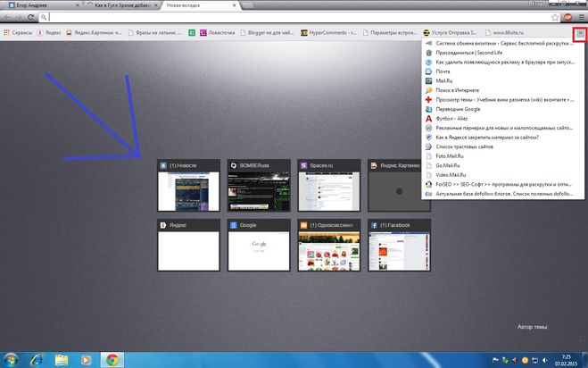Select Video.Mail.Ru entry
Screen dimensions: 588x368
tap(503, 174)
